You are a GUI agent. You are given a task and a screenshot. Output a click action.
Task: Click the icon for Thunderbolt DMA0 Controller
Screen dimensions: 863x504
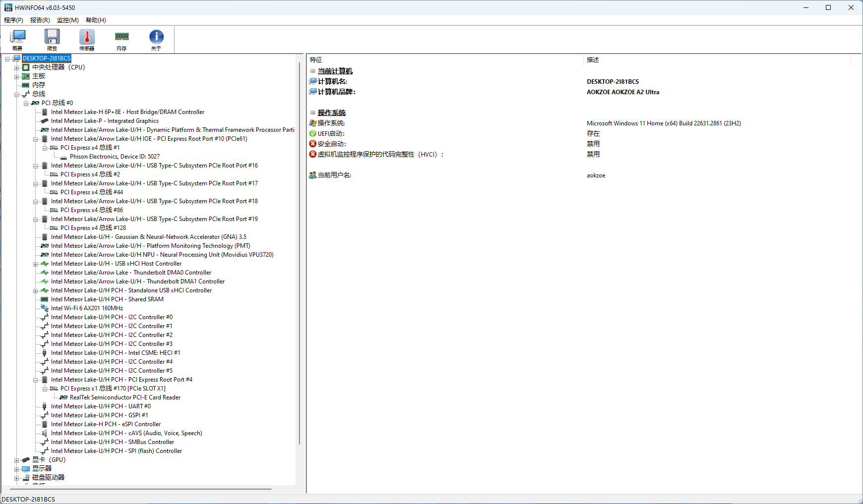point(45,273)
